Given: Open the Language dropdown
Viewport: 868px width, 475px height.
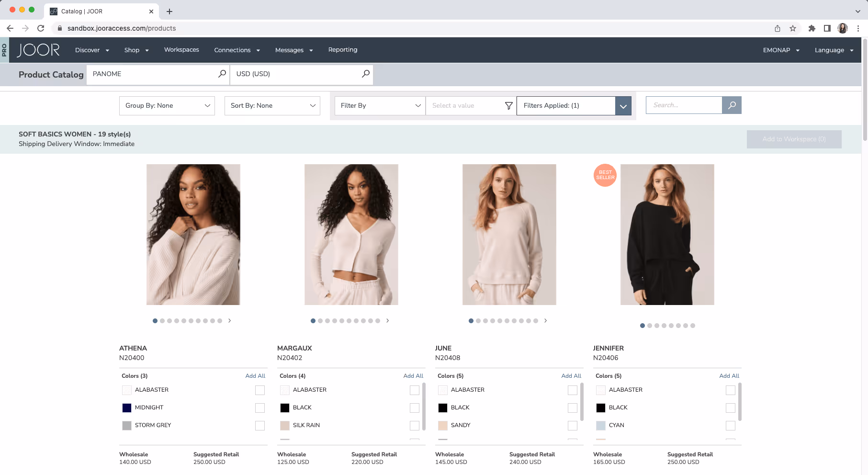Looking at the screenshot, I should coord(834,50).
